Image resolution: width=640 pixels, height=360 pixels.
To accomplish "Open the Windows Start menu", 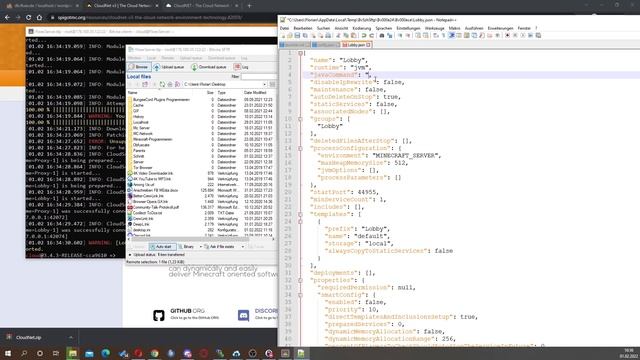I will pos(8,353).
